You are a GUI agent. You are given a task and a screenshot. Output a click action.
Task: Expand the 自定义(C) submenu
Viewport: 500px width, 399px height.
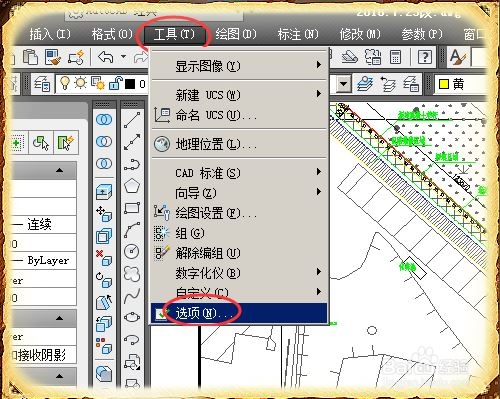[239, 293]
